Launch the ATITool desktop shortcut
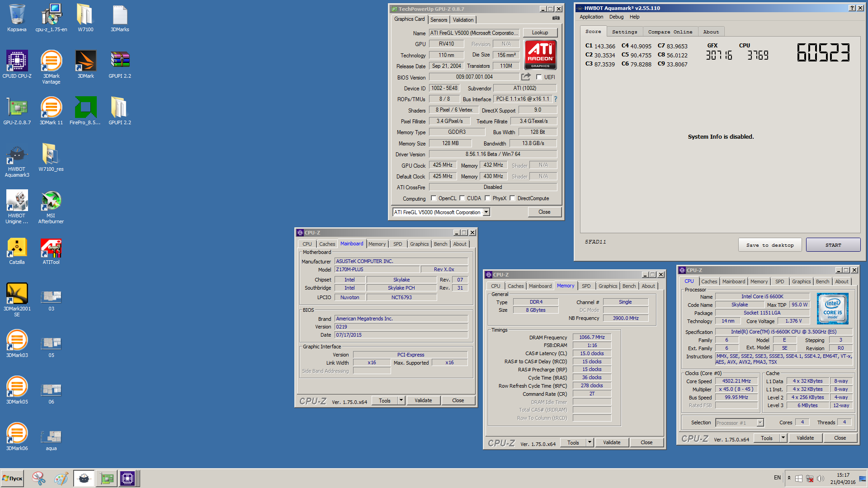Screen dimensions: 868x488 (x=51, y=251)
